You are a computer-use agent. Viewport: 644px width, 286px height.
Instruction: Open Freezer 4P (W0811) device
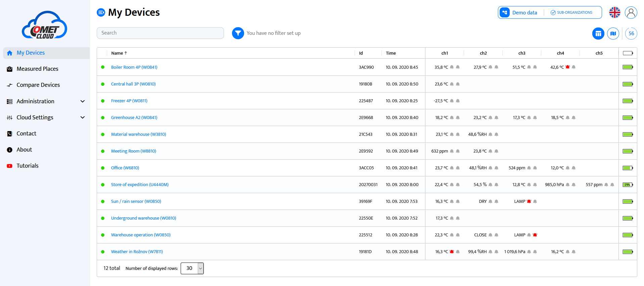pos(129,101)
